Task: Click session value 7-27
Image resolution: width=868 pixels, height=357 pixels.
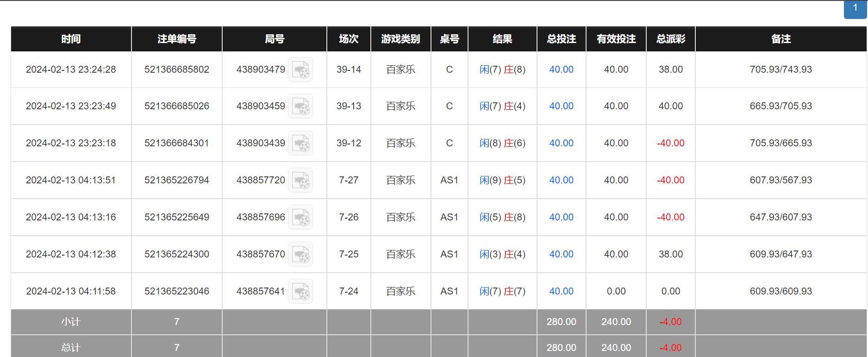Action: (349, 180)
